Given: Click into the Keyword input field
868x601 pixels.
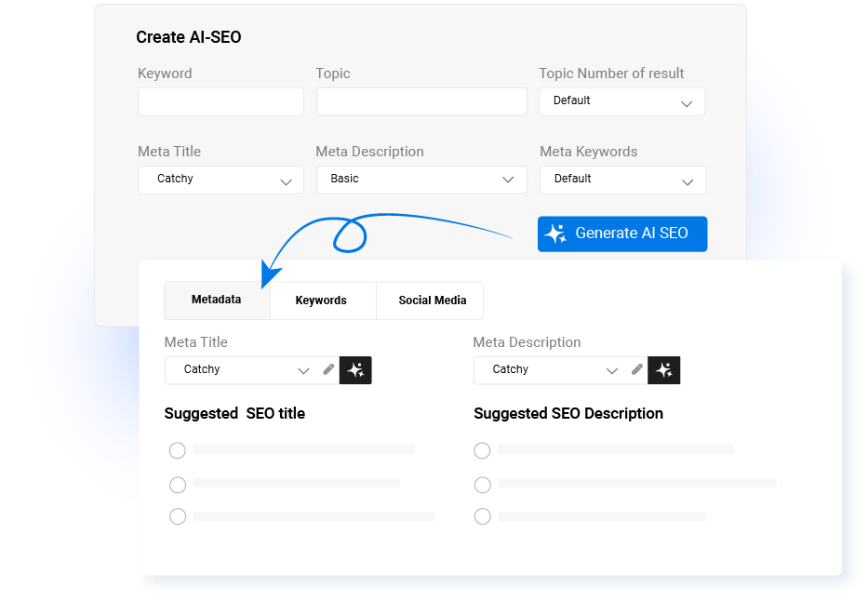Looking at the screenshot, I should pyautogui.click(x=220, y=101).
